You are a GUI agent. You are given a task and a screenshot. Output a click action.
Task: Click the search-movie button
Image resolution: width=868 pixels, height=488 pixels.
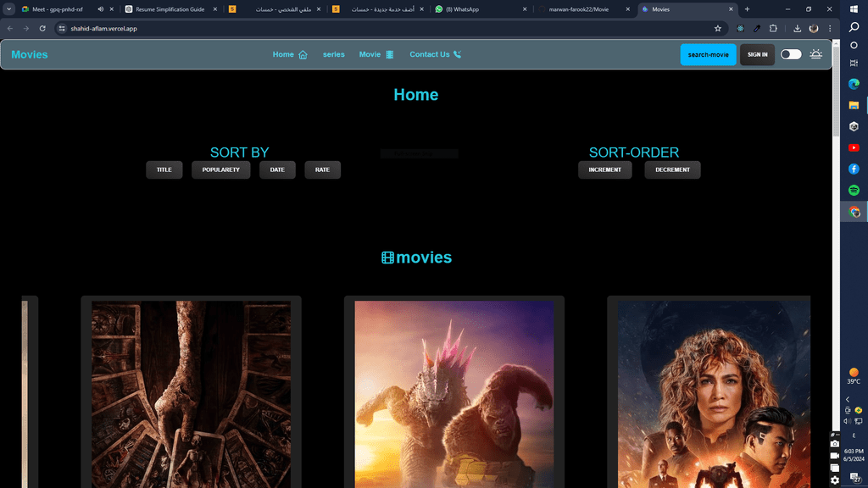pos(708,55)
